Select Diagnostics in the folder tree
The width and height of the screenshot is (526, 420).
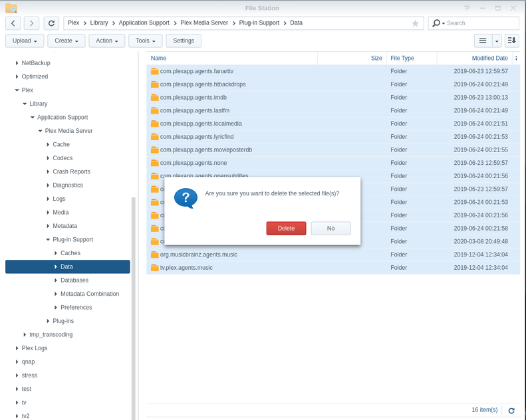click(x=68, y=185)
